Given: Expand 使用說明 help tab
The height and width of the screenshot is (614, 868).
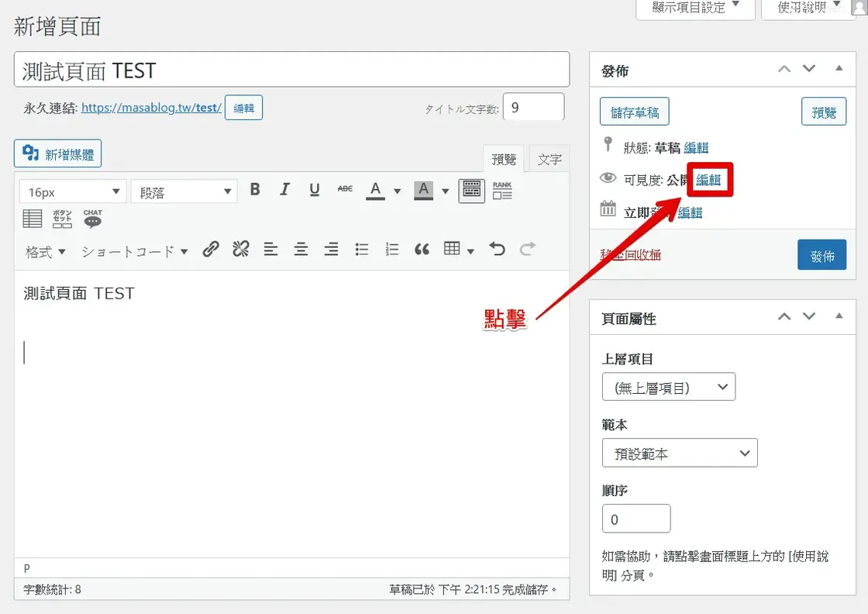Looking at the screenshot, I should tap(809, 8).
